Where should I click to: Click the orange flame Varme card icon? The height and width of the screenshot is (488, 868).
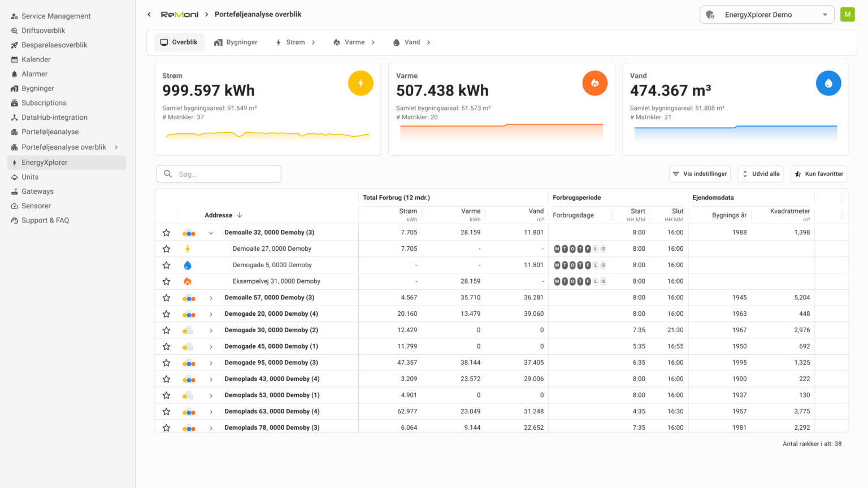pyautogui.click(x=594, y=83)
